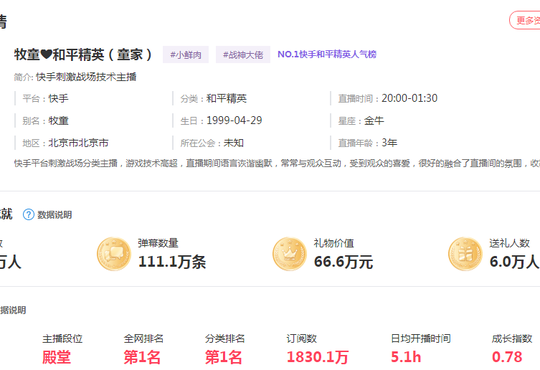The image size is (540, 370).
Task: Open NO.1快手和平精英人气榜 link
Action: pyautogui.click(x=327, y=54)
